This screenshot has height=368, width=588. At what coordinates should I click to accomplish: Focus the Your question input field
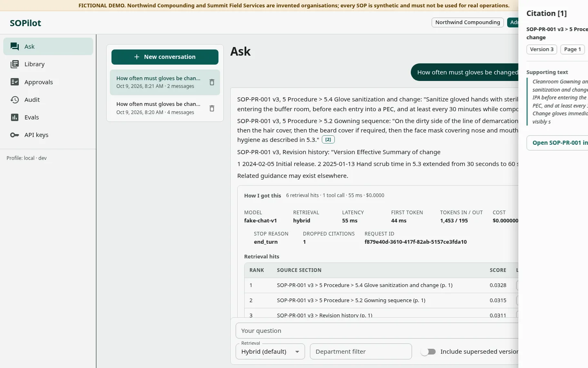click(377, 331)
